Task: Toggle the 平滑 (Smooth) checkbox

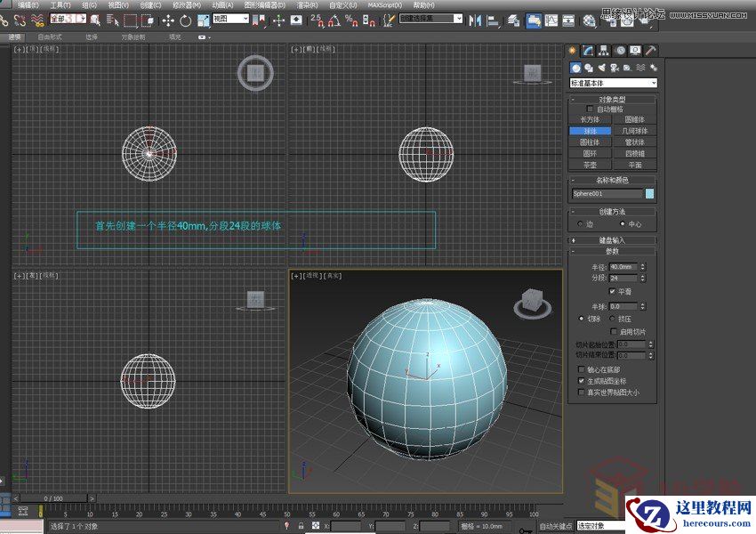Action: 612,292
